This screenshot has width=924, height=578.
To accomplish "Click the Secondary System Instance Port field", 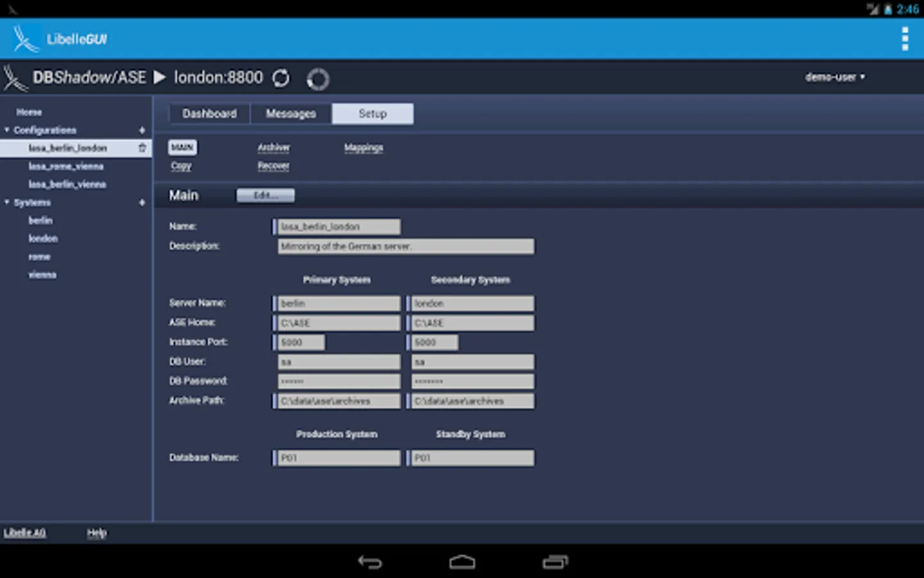I will tap(434, 342).
